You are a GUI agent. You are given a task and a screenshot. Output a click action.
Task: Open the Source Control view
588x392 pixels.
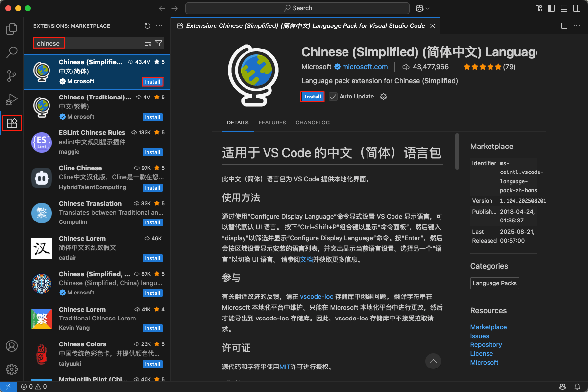click(x=12, y=76)
